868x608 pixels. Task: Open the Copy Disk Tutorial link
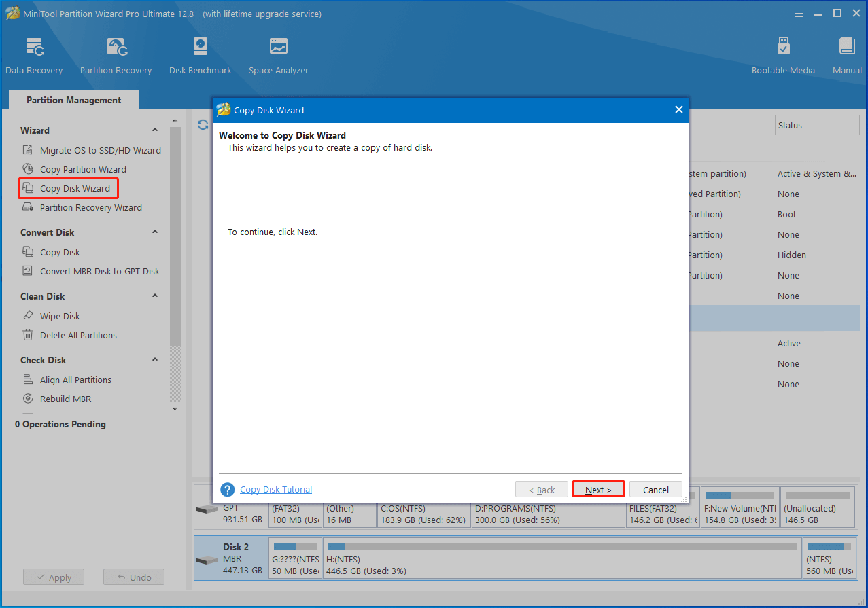(x=276, y=490)
